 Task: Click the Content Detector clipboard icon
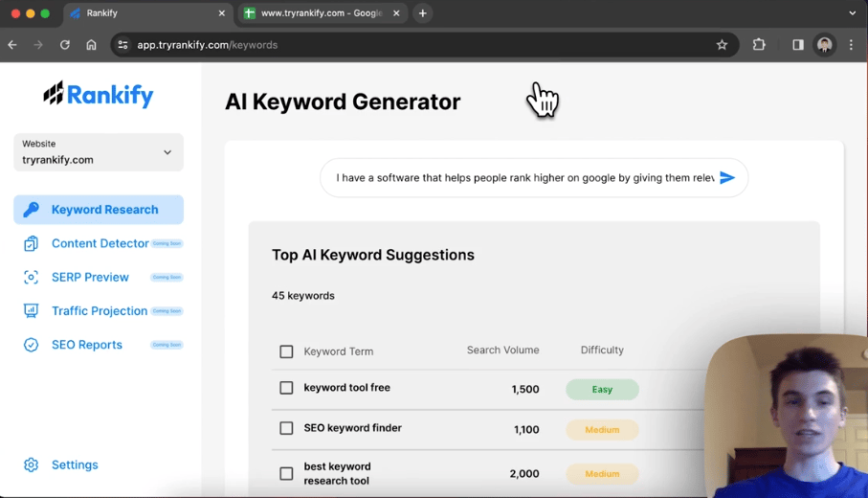click(31, 243)
